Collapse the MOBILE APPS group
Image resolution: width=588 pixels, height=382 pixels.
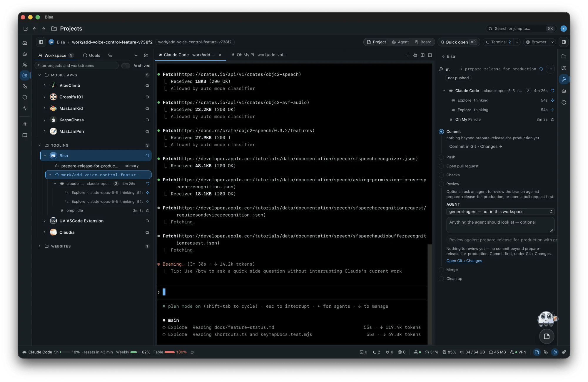tap(40, 75)
